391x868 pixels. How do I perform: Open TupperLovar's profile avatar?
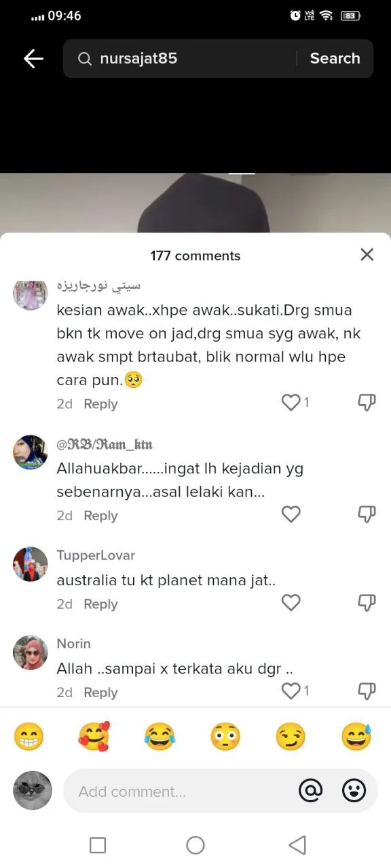[x=31, y=564]
